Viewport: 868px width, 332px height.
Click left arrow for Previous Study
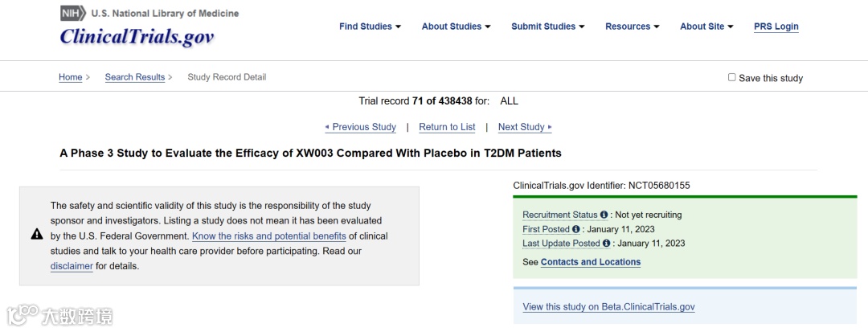(x=327, y=127)
